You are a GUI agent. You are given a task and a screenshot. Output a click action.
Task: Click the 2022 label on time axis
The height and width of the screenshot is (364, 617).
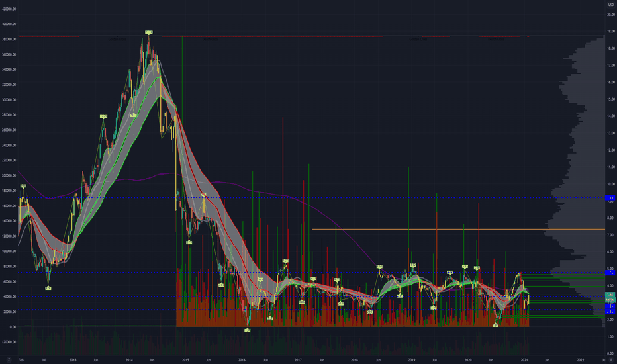[581, 360]
